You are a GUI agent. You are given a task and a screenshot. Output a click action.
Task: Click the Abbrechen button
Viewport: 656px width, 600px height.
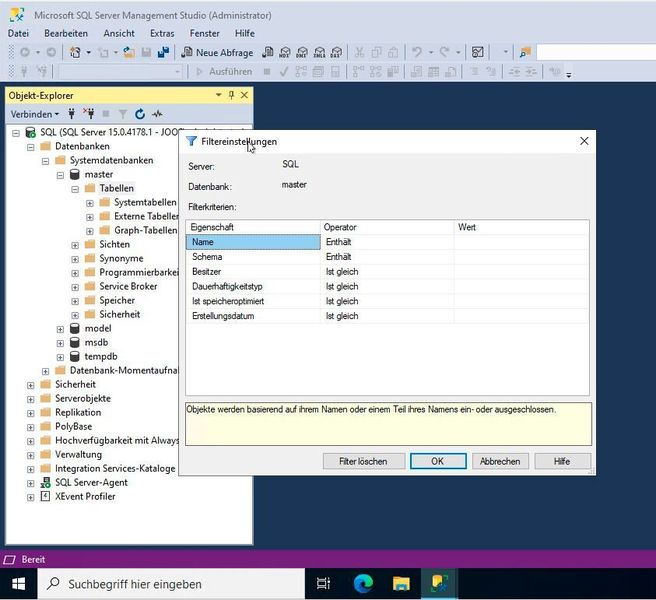(500, 461)
